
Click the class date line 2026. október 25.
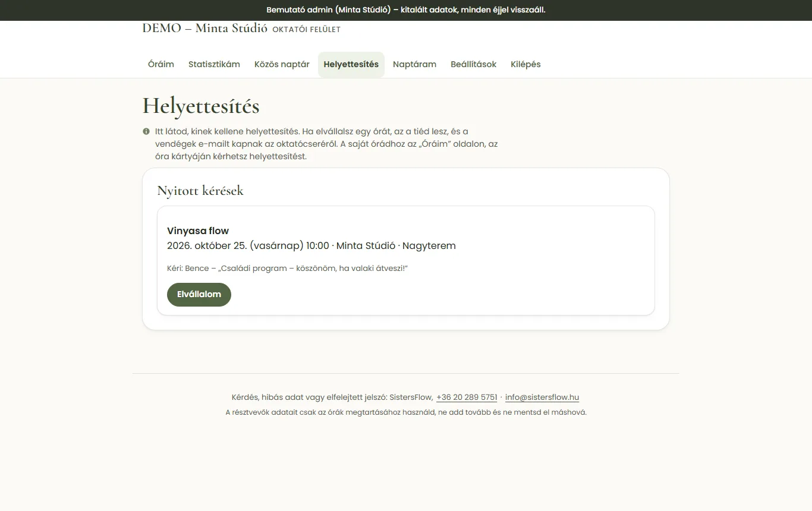[x=311, y=245]
